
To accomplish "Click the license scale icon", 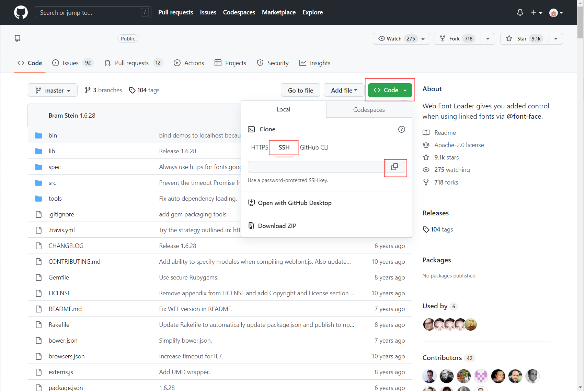I will (x=426, y=145).
